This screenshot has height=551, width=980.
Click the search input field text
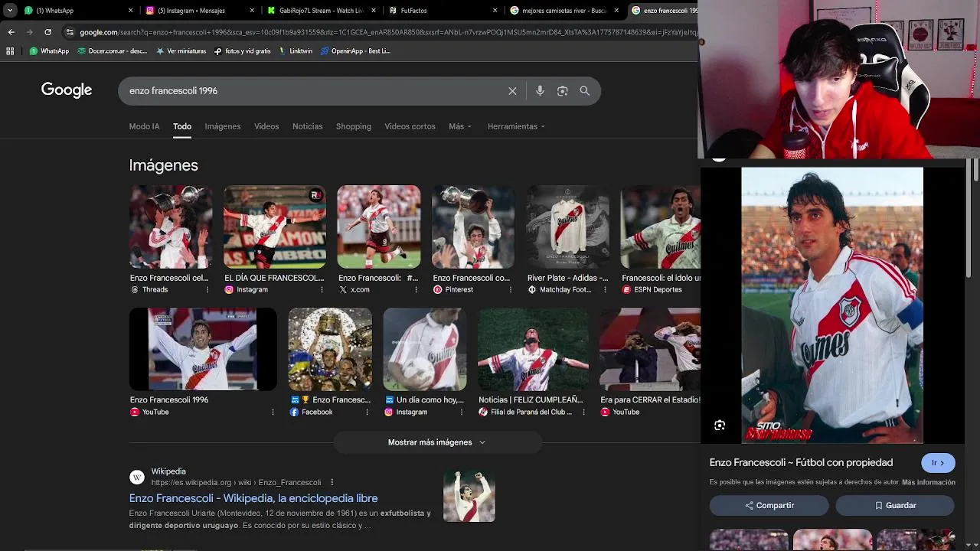[x=174, y=91]
